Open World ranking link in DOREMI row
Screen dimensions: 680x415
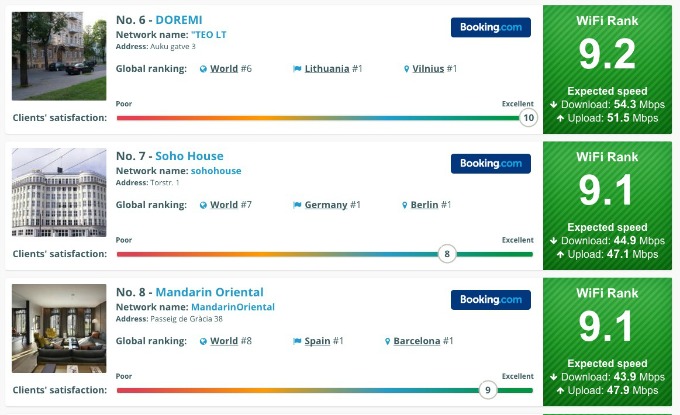[x=224, y=69]
